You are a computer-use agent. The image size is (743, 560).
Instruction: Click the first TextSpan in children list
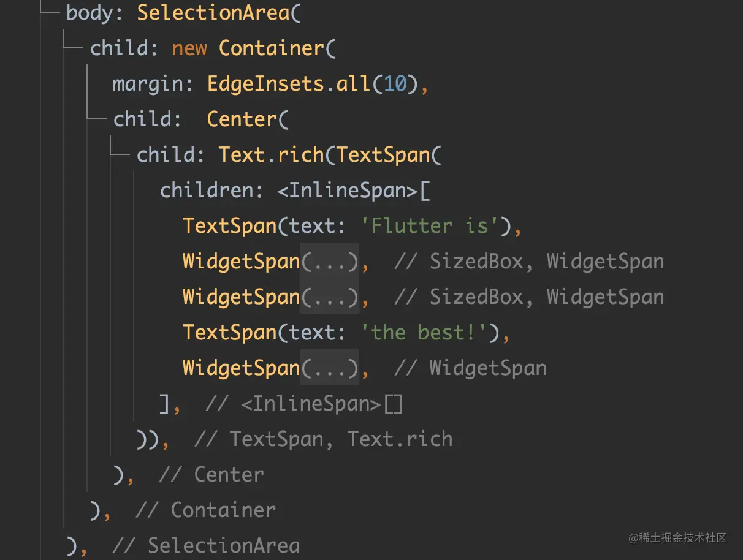click(x=230, y=225)
